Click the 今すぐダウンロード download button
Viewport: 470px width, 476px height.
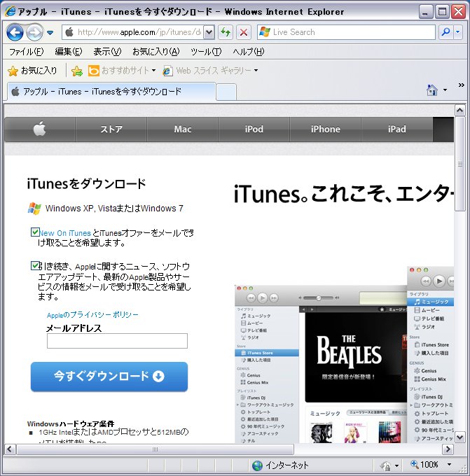coord(109,377)
